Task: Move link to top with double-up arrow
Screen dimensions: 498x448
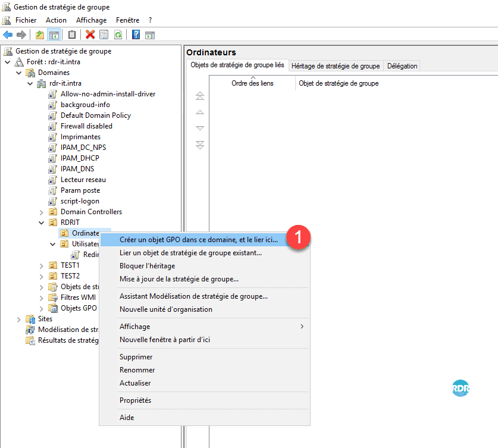Action: [x=200, y=96]
